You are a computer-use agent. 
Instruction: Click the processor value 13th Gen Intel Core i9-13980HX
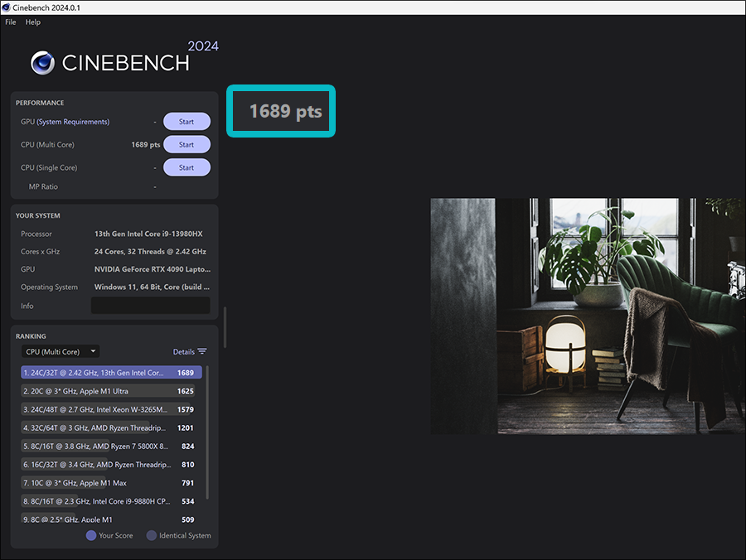[148, 234]
